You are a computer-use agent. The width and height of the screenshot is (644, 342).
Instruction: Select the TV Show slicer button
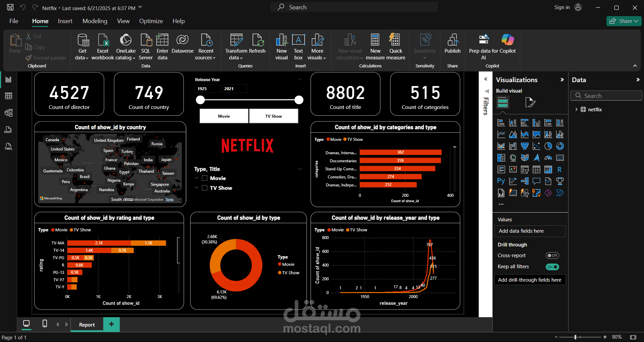pyautogui.click(x=273, y=116)
